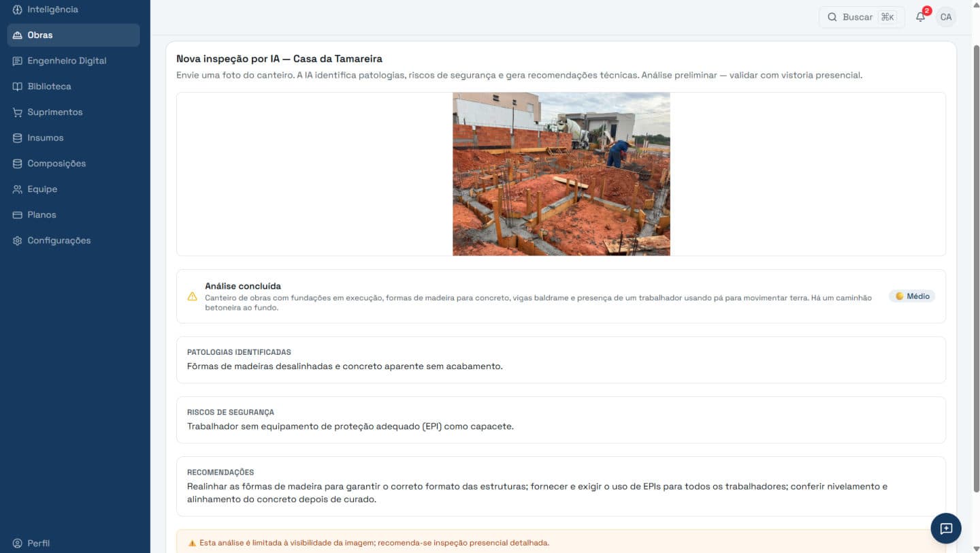The height and width of the screenshot is (553, 980).
Task: Select Obras in the sidebar
Action: click(x=73, y=35)
